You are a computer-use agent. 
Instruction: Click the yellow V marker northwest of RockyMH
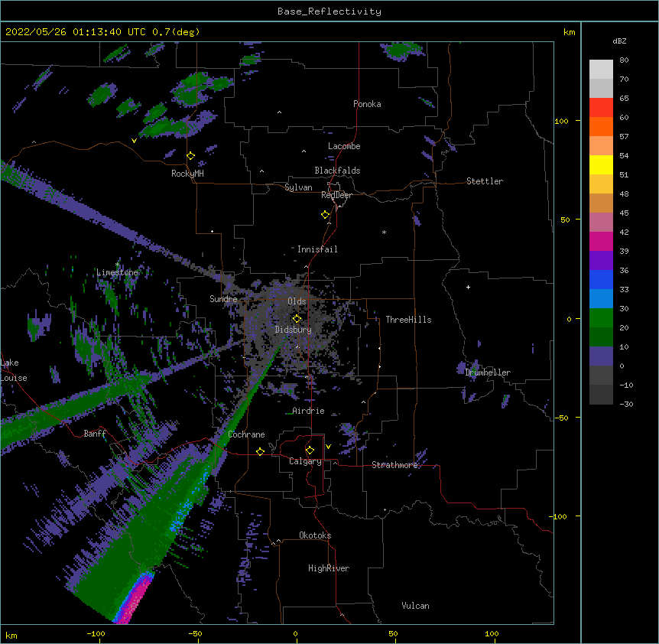pyautogui.click(x=134, y=141)
